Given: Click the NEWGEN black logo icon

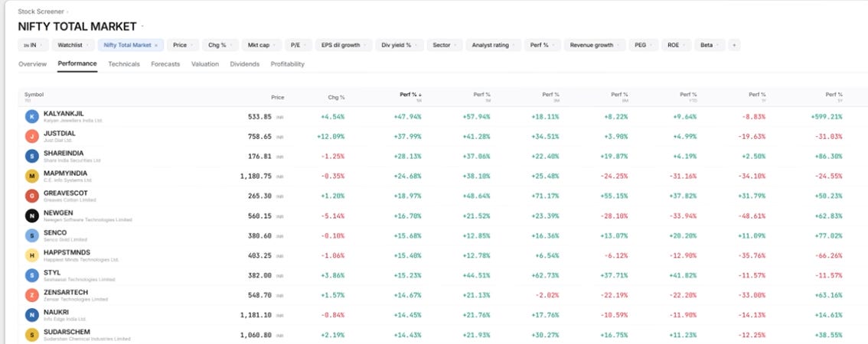Looking at the screenshot, I should [32, 216].
